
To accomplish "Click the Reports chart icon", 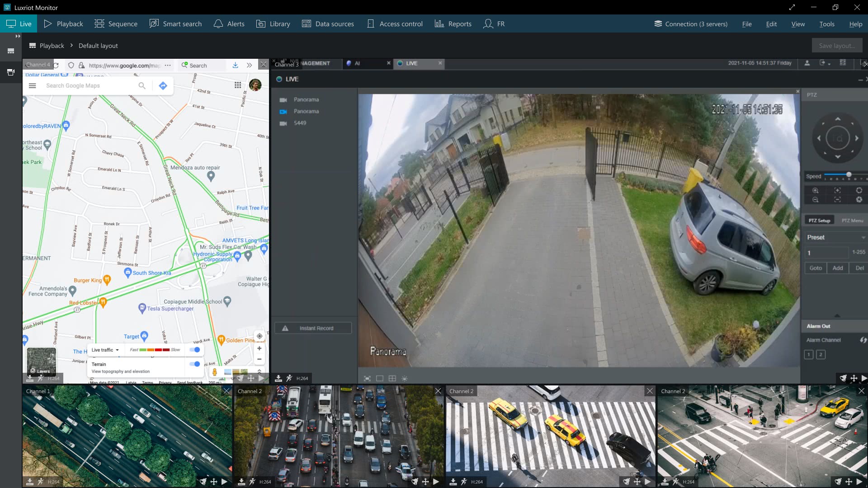I will [439, 23].
